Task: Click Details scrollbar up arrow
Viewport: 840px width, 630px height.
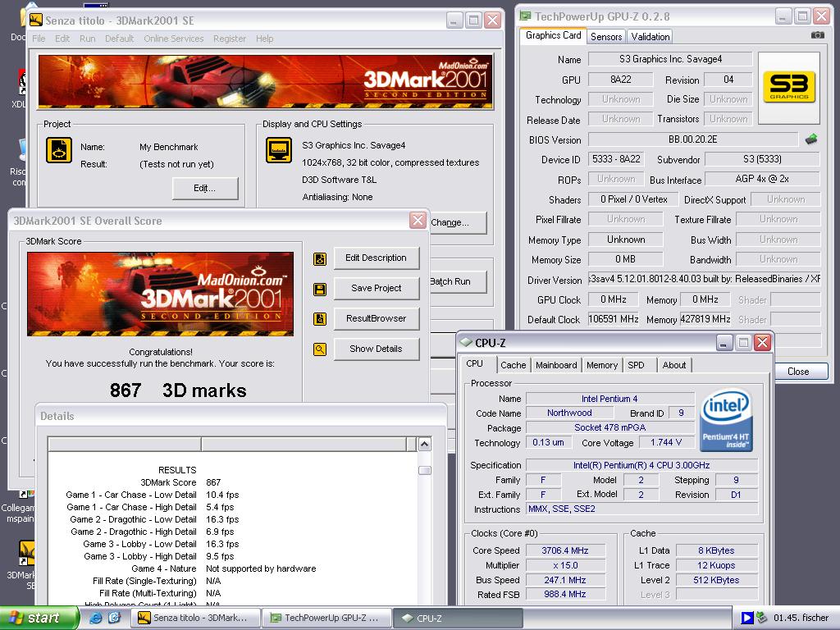Action: [x=424, y=444]
